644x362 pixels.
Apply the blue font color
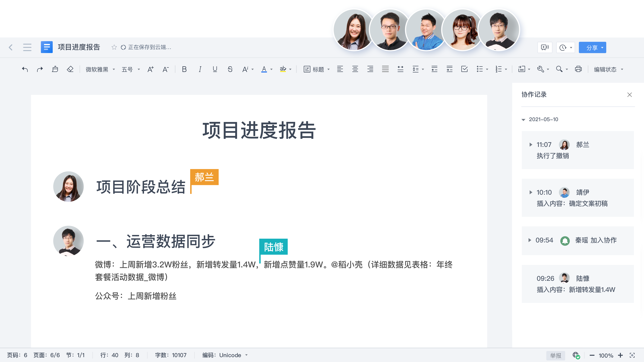point(264,69)
